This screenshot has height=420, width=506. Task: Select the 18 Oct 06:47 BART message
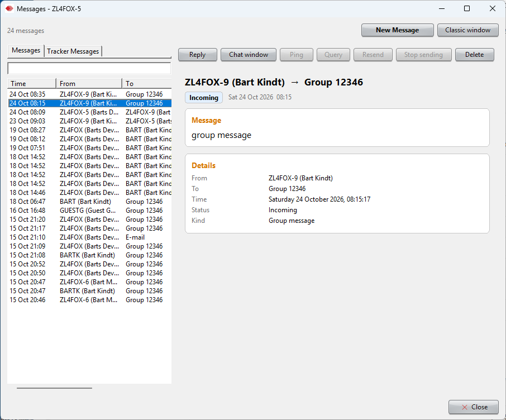89,202
